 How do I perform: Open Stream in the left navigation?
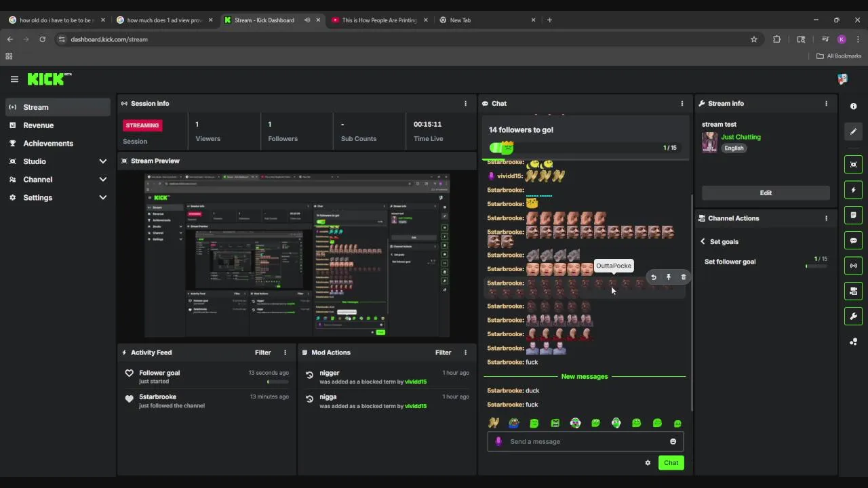coord(58,107)
